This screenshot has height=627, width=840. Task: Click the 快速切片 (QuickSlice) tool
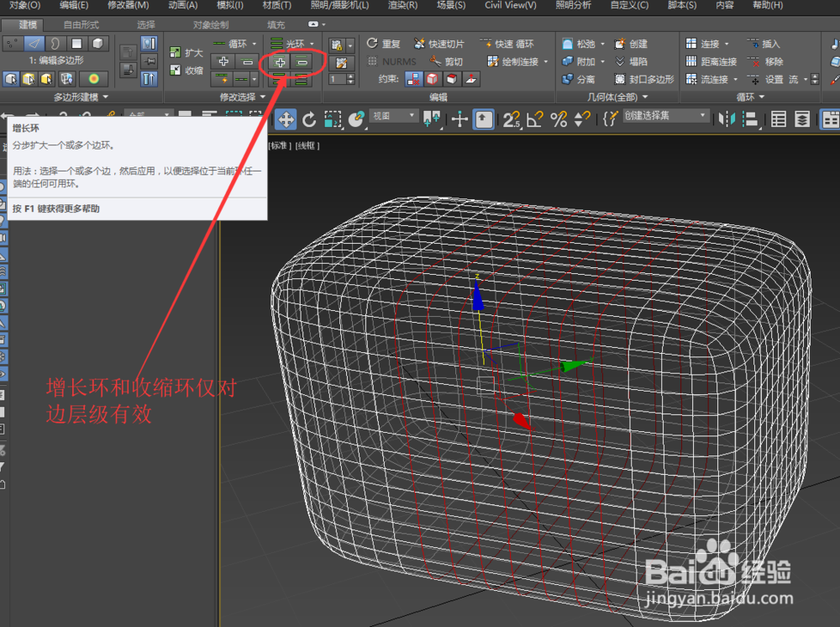439,44
